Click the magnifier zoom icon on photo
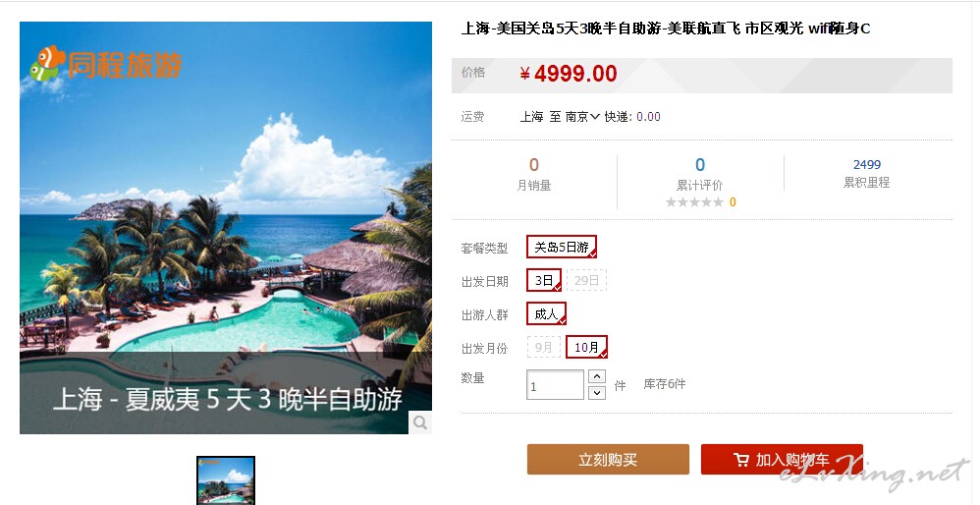 pos(420,422)
